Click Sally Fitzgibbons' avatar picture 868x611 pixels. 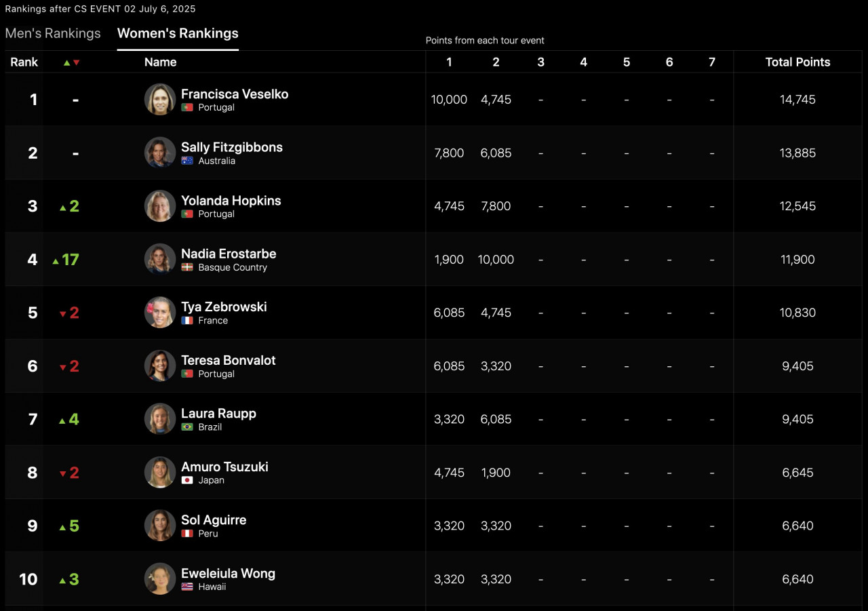point(160,153)
